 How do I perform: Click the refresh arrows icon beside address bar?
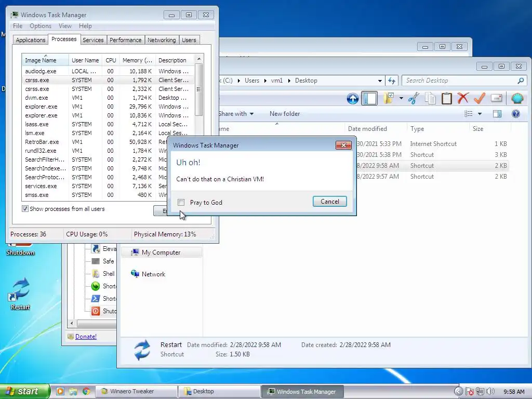click(x=392, y=81)
